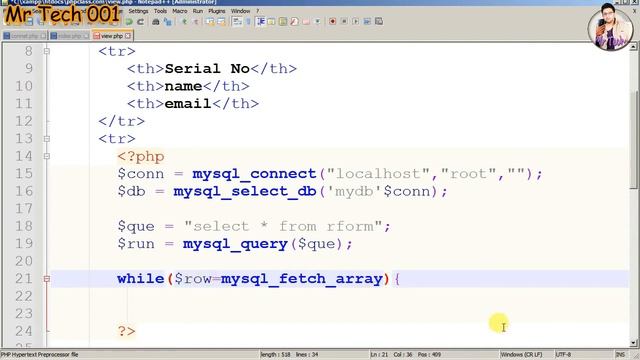Close the view.php tab with its X
The image size is (640, 360).
[128, 36]
